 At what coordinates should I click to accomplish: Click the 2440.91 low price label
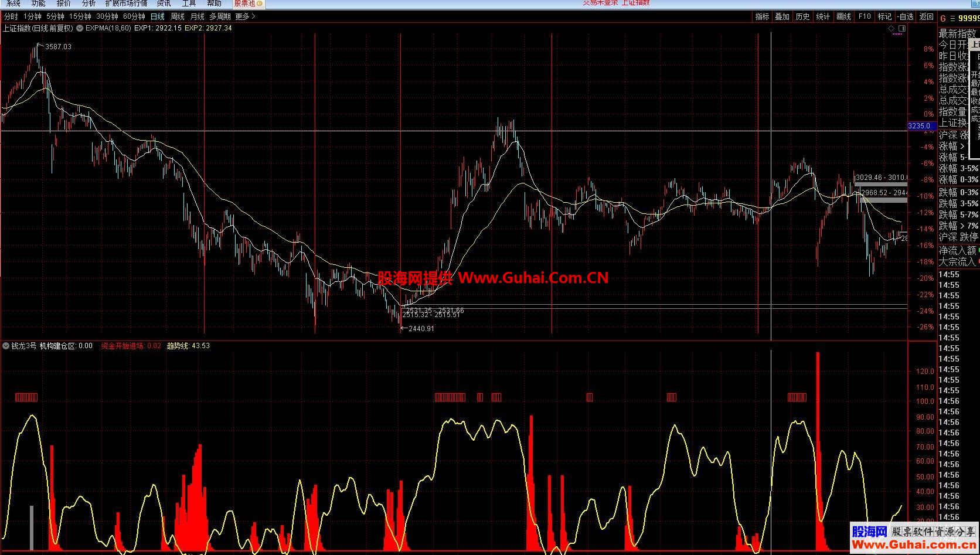click(x=421, y=329)
